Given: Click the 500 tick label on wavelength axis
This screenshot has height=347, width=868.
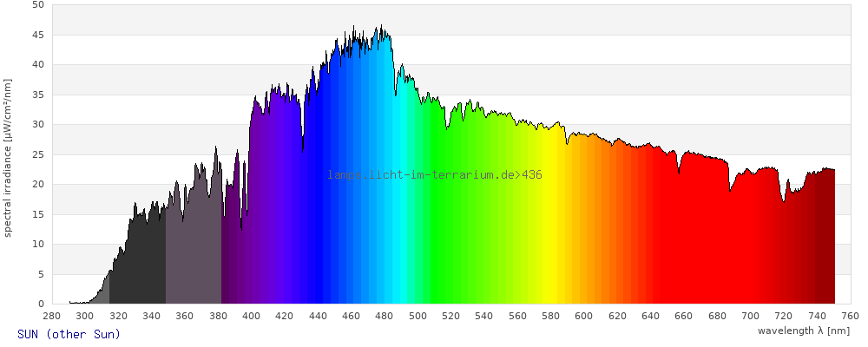Looking at the screenshot, I should click(x=418, y=317).
